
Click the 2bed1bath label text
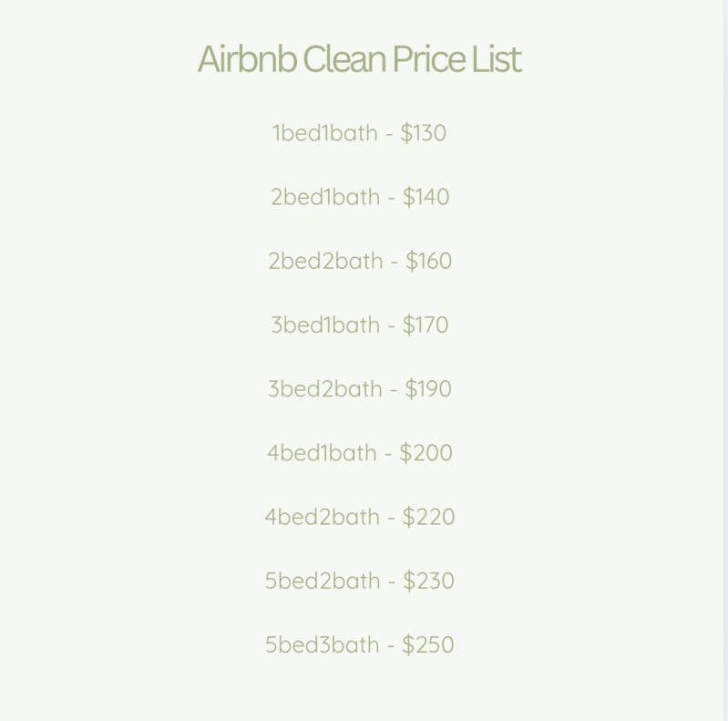coord(325,197)
